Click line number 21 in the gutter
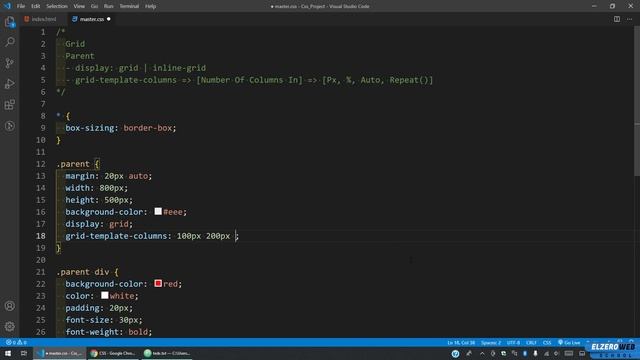 [41, 272]
